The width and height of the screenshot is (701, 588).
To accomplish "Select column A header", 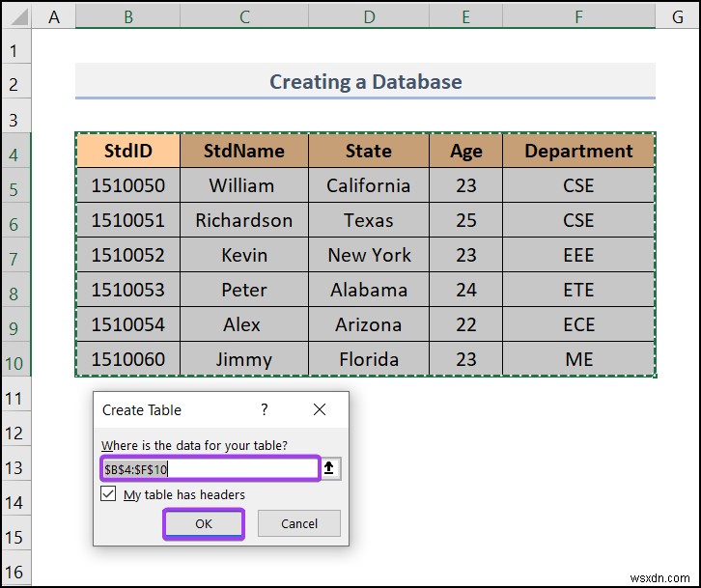I will (x=54, y=17).
